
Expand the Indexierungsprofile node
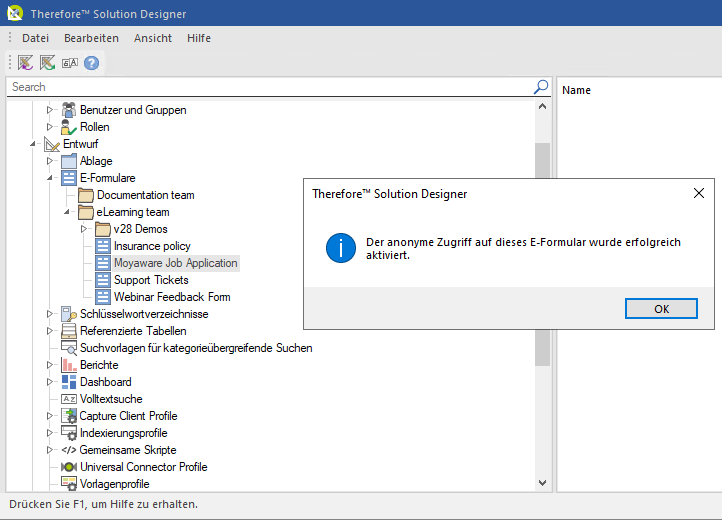click(x=49, y=433)
